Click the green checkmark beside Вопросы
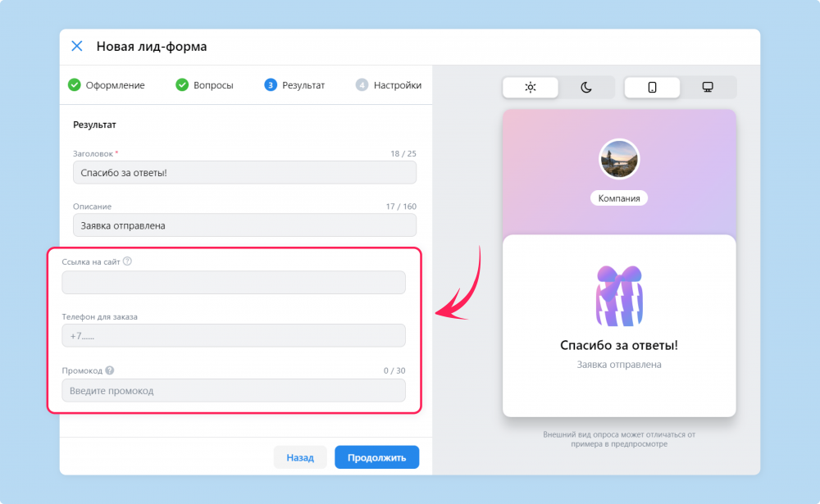The width and height of the screenshot is (820, 504). click(x=182, y=84)
